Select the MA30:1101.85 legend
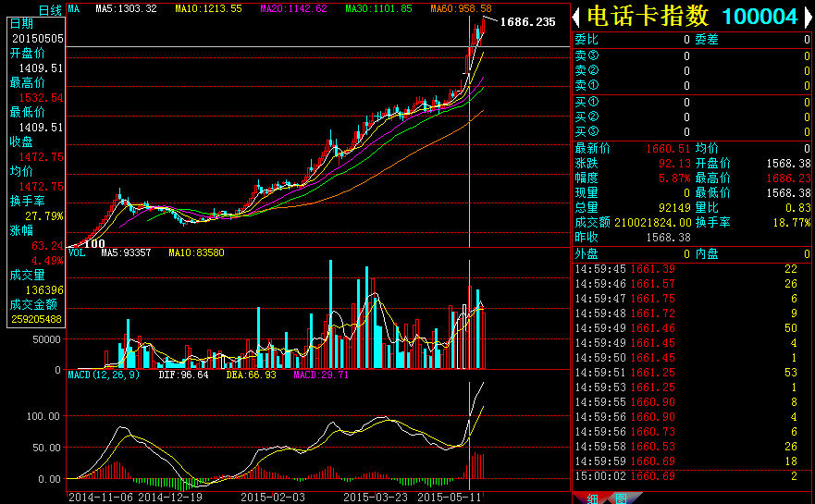815x504 pixels. [x=378, y=8]
